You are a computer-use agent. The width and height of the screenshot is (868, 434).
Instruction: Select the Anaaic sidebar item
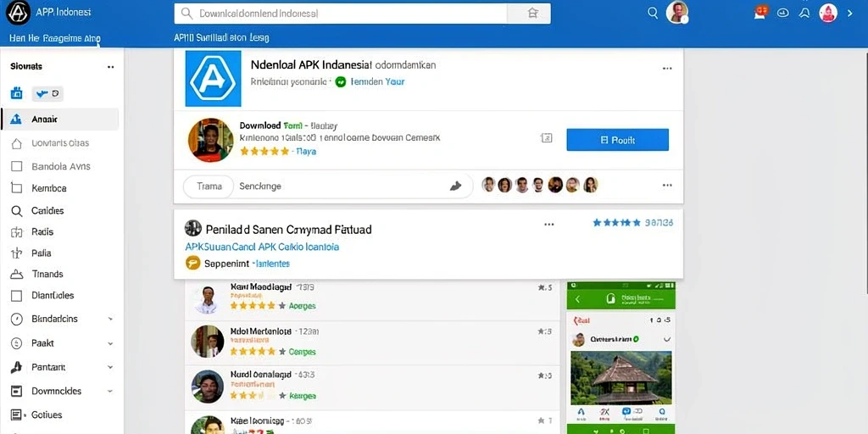coord(60,119)
